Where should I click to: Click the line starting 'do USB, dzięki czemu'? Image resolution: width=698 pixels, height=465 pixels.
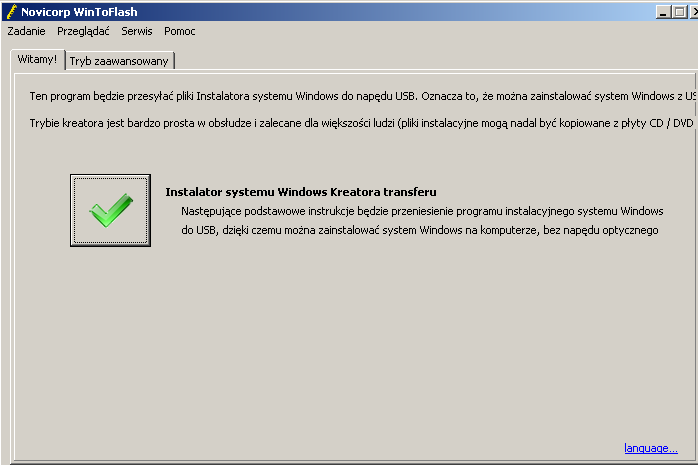[x=420, y=230]
